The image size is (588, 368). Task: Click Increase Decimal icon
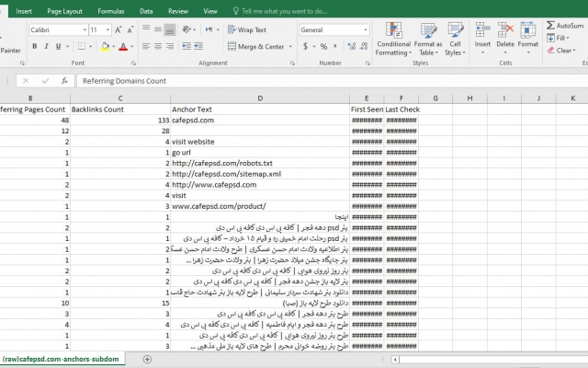352,46
